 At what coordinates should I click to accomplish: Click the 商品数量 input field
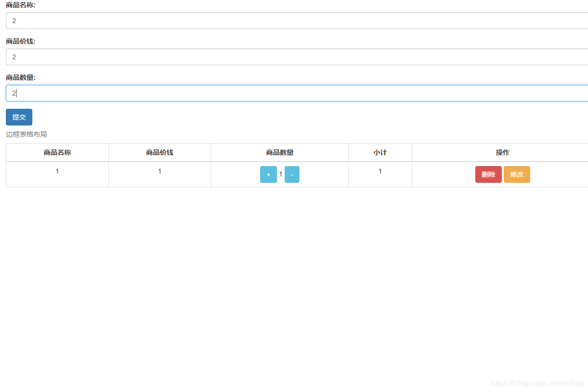point(297,93)
